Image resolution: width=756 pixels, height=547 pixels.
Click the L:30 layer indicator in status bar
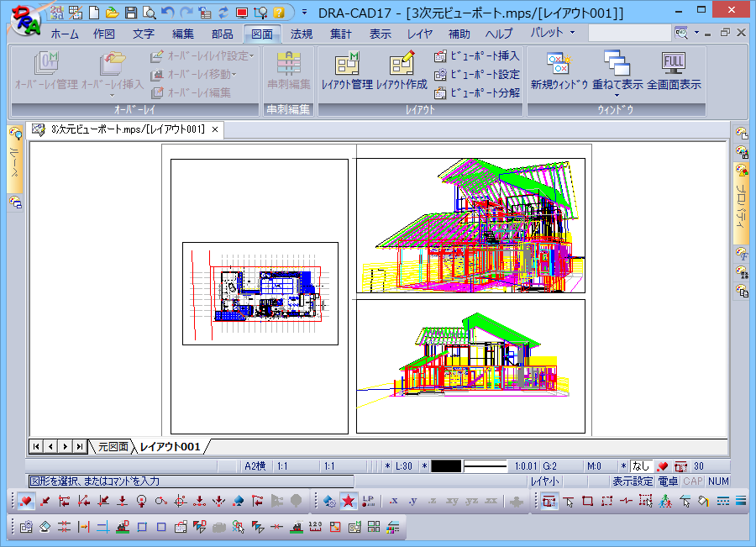(404, 466)
